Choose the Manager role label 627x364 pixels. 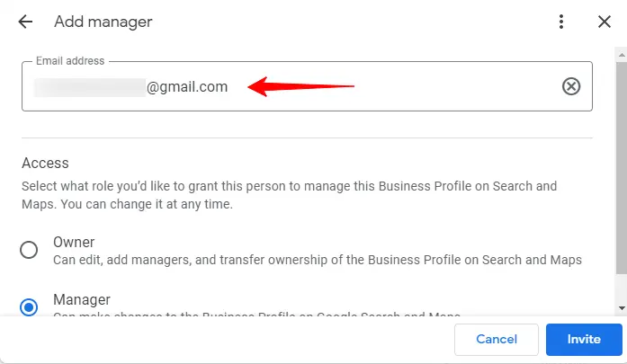(x=81, y=299)
